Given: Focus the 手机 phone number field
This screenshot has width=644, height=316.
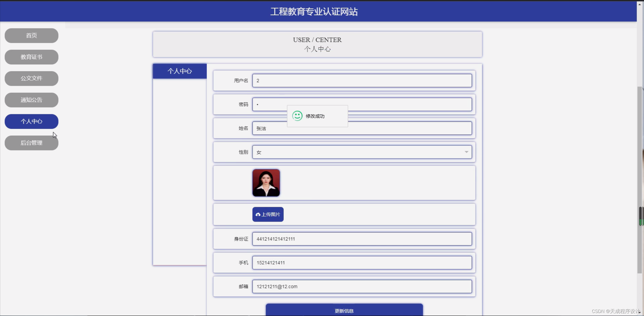Looking at the screenshot, I should pos(362,263).
